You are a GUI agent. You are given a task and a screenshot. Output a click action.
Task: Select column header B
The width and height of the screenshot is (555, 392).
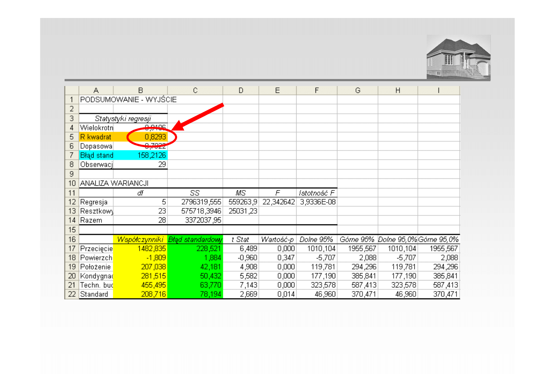point(140,90)
